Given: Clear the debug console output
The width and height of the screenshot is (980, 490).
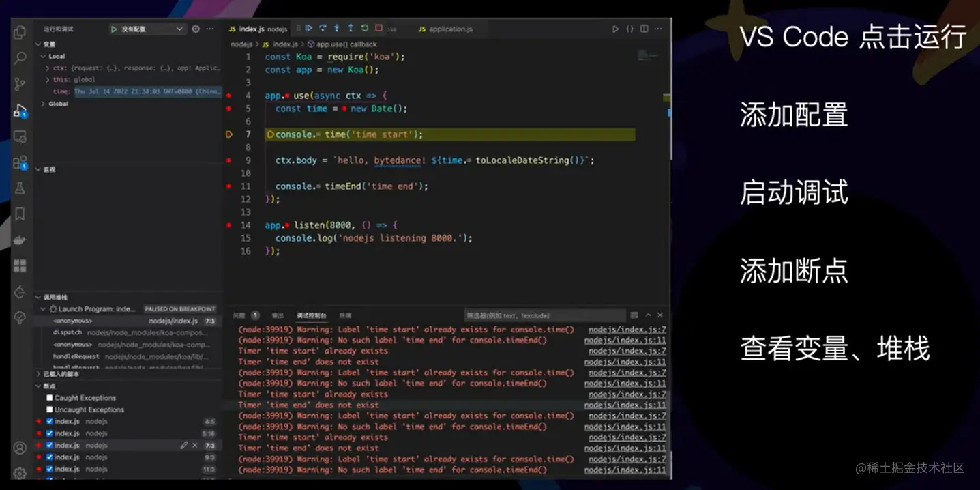Looking at the screenshot, I should click(634, 315).
